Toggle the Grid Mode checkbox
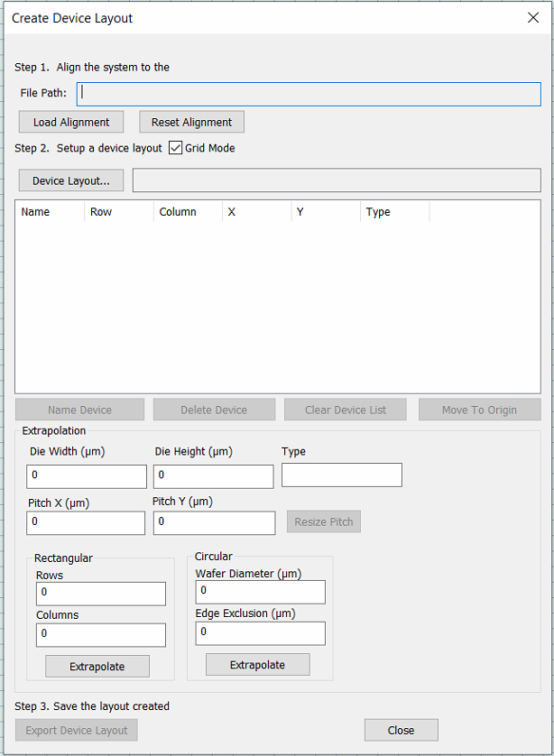This screenshot has height=756, width=554. click(176, 148)
